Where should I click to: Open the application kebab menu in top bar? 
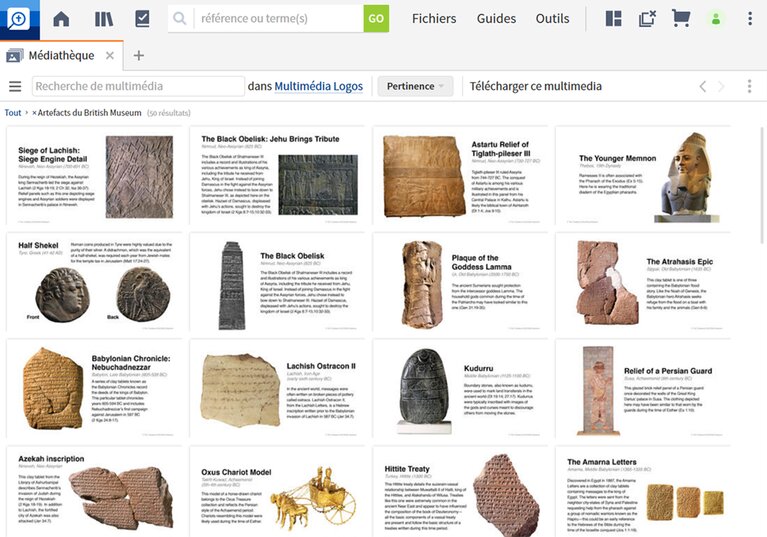point(750,19)
